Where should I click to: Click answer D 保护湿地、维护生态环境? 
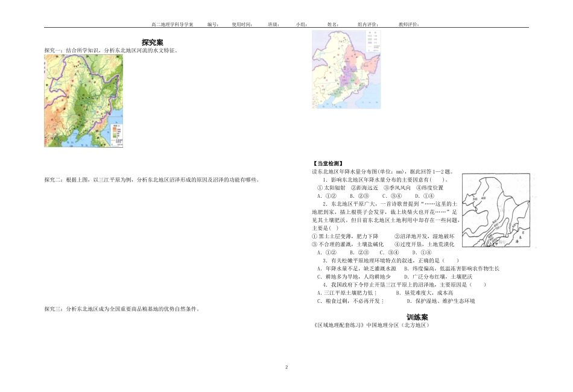click(x=441, y=301)
